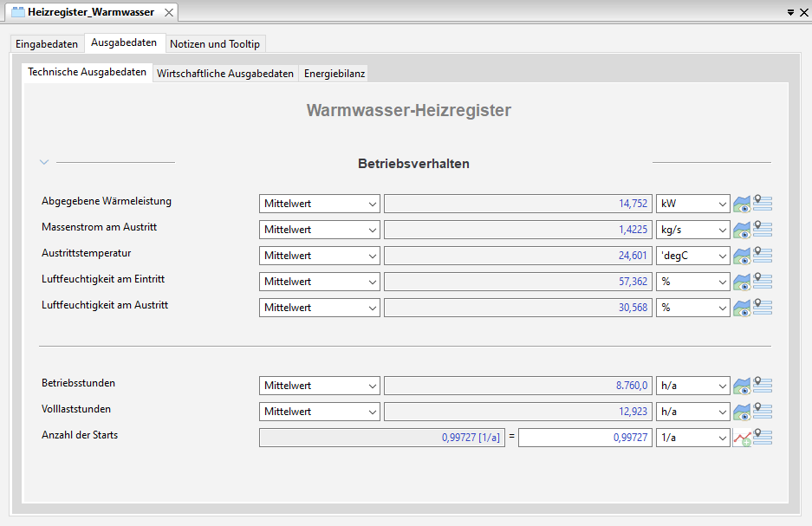Click the Warmwasser-Heizregister heading

pos(408,110)
